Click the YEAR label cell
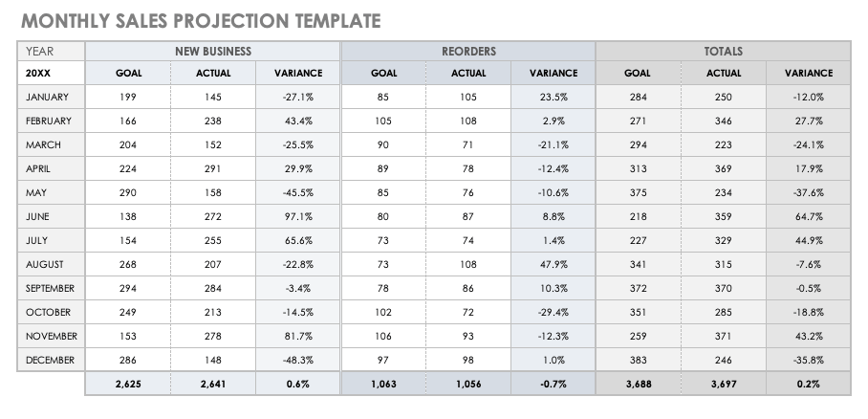 [51, 52]
